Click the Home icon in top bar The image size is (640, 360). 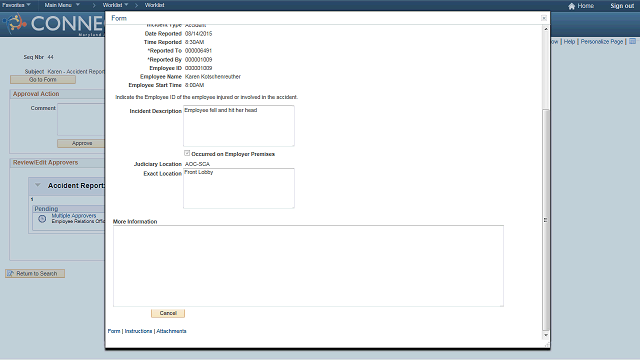571,6
